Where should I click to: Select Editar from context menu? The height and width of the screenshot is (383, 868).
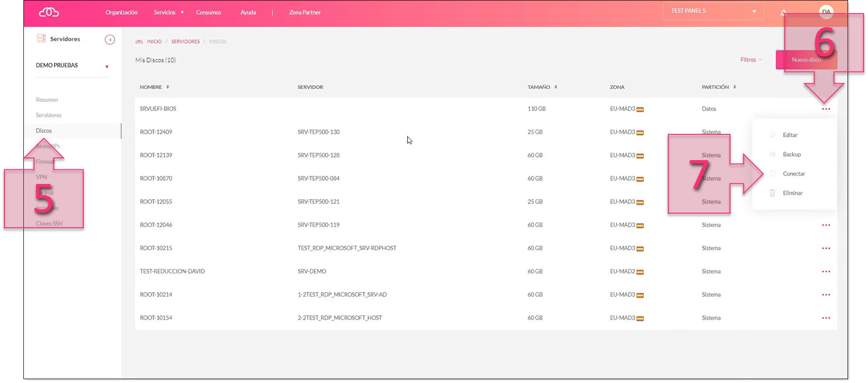(790, 135)
